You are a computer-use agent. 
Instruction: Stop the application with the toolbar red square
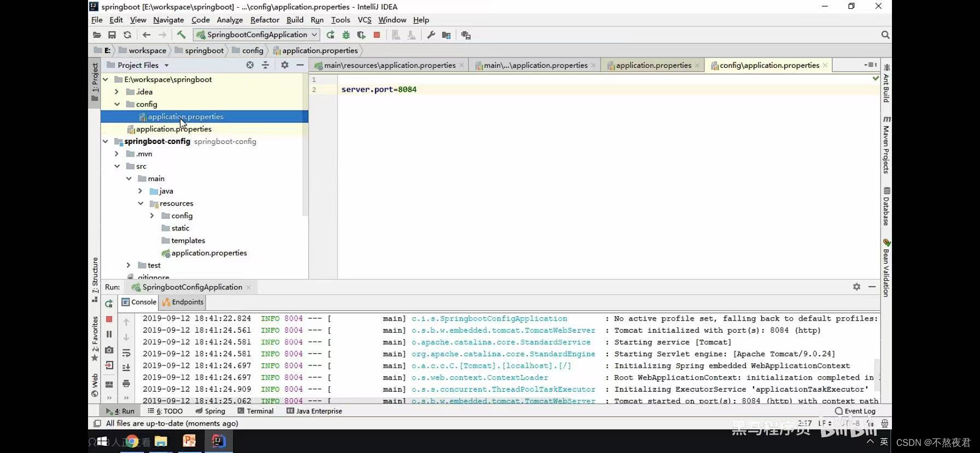[x=377, y=35]
